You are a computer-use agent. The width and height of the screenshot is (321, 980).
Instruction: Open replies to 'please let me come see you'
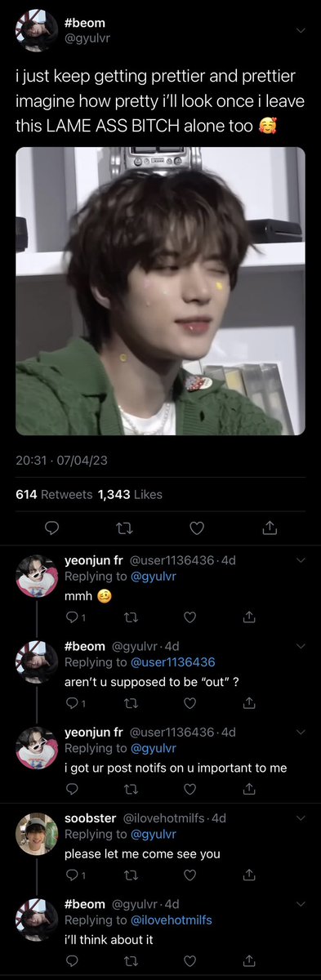click(x=73, y=875)
